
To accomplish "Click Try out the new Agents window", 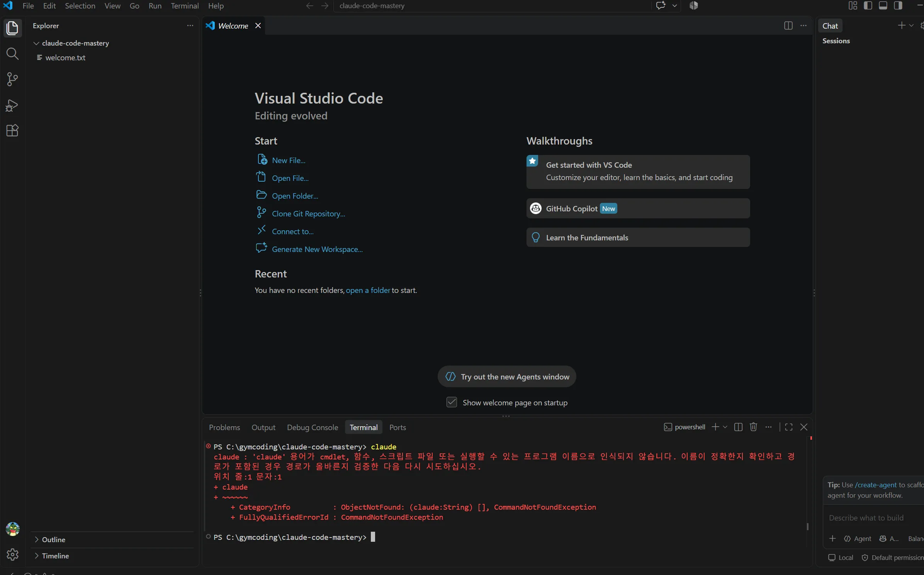I will pyautogui.click(x=507, y=376).
